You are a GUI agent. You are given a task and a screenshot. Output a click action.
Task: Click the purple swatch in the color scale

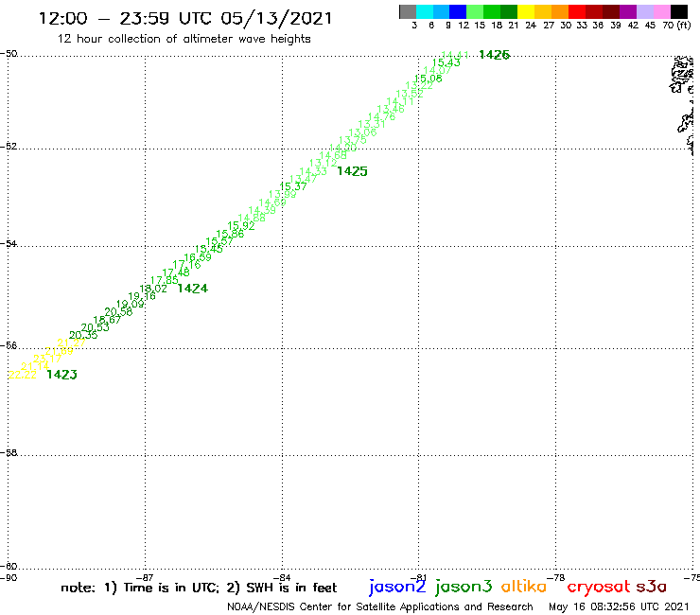(x=628, y=11)
